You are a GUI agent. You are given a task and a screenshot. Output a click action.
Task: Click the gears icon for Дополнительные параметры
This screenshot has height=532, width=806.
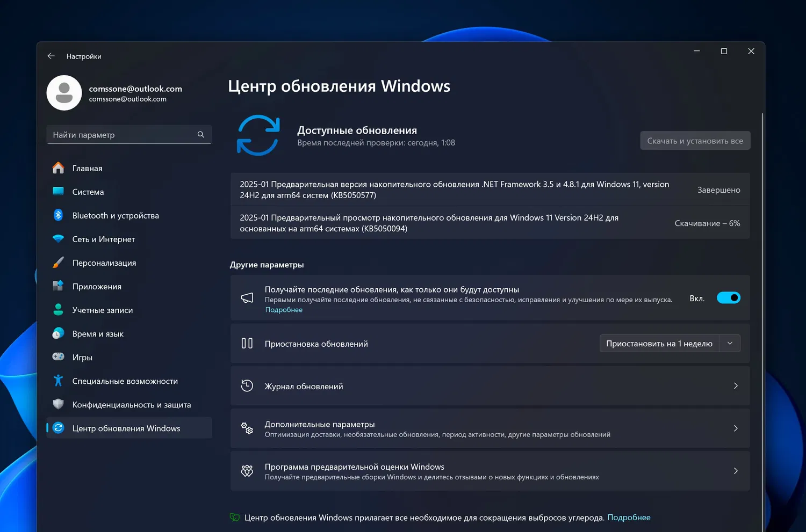coord(247,428)
